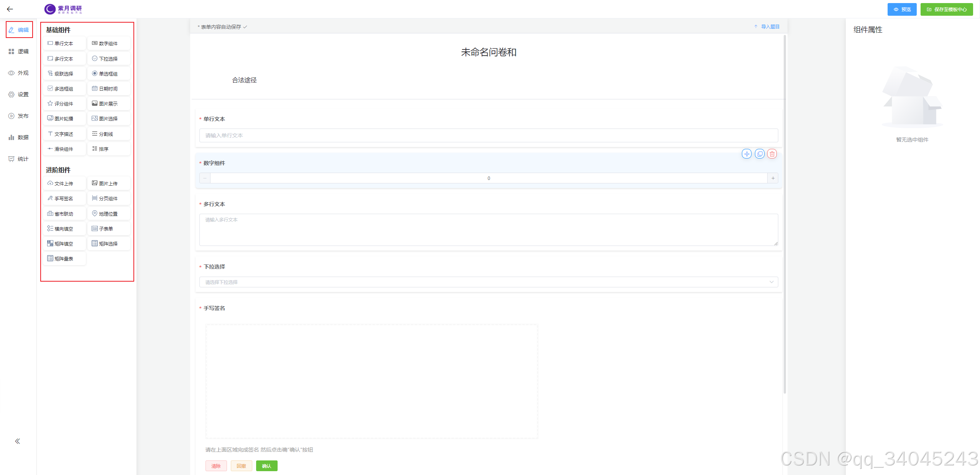Switch to the 外观 sidebar tab
980x475 pixels.
(x=19, y=73)
